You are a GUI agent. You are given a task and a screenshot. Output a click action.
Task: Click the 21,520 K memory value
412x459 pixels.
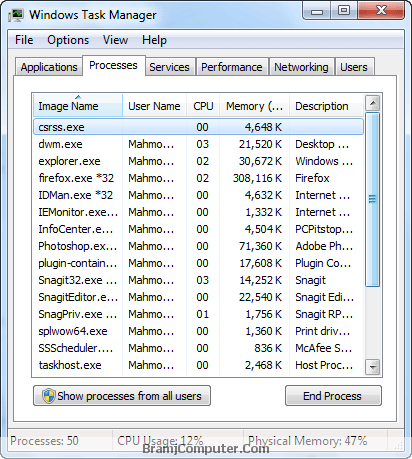(260, 144)
